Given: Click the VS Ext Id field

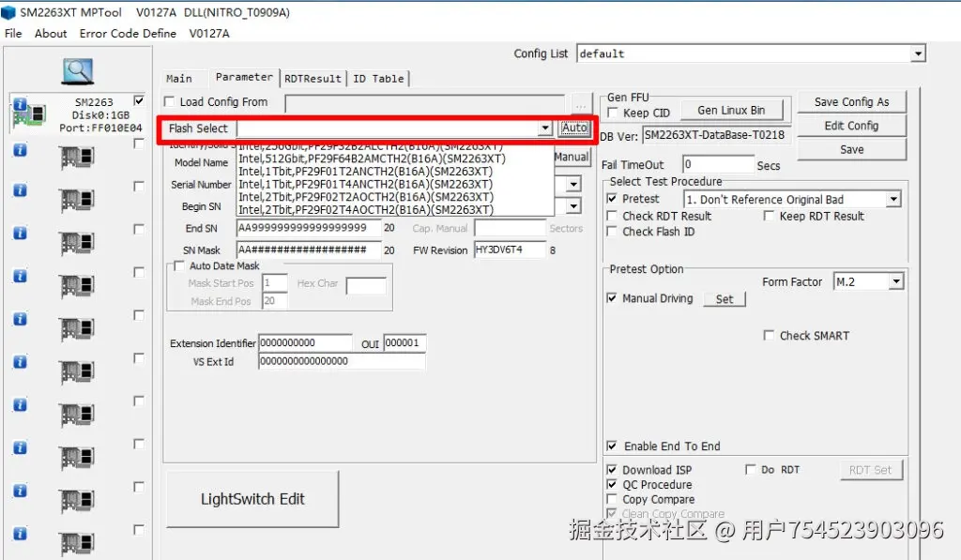Looking at the screenshot, I should (x=342, y=361).
